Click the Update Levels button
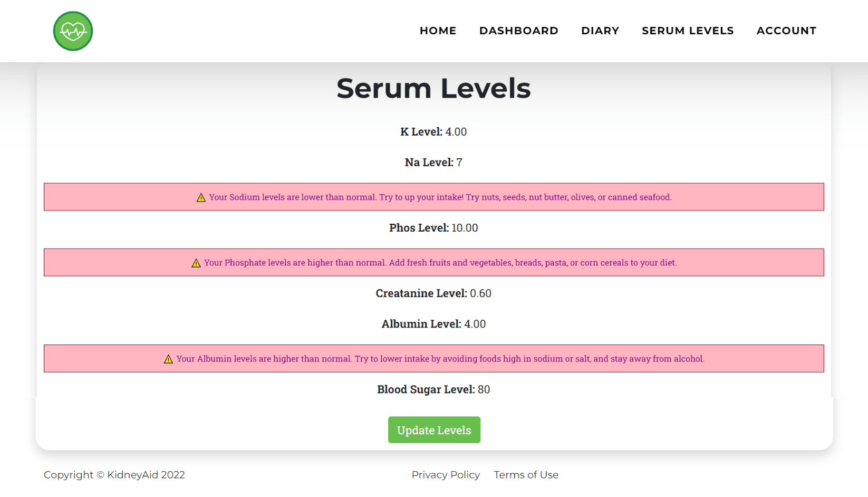The width and height of the screenshot is (868, 497). tap(434, 430)
